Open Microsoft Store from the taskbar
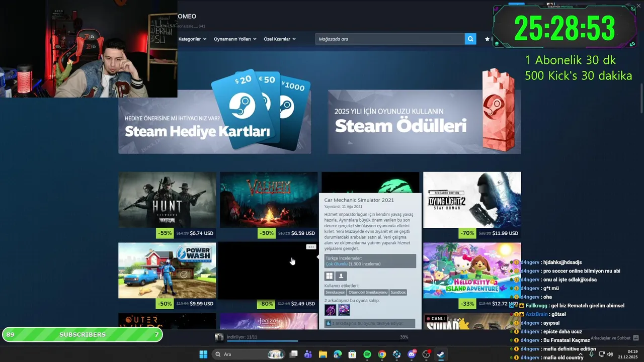The image size is (644, 362). pos(353,354)
